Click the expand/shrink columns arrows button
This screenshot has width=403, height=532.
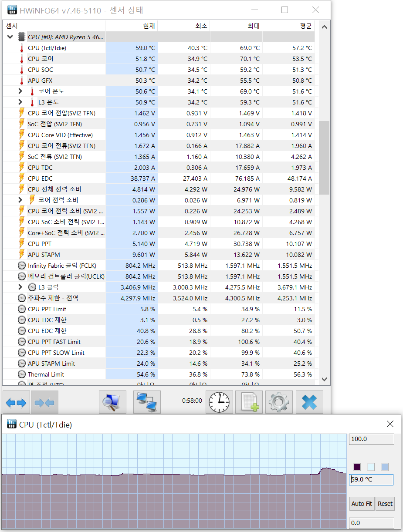coord(17,402)
